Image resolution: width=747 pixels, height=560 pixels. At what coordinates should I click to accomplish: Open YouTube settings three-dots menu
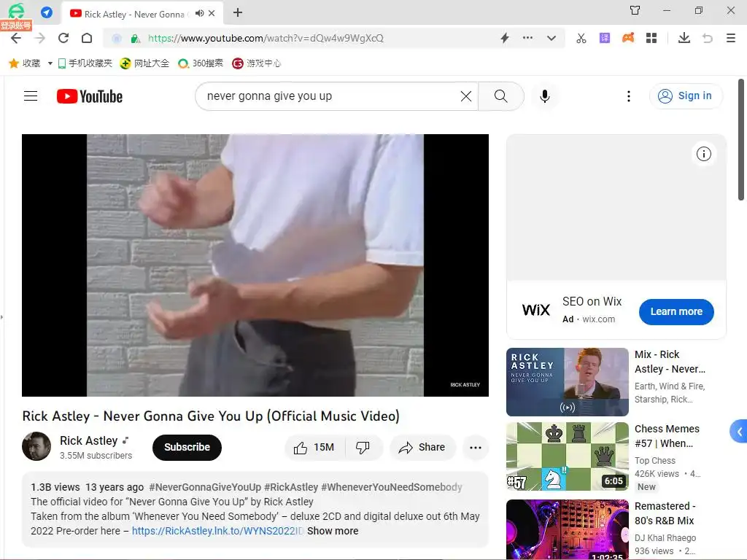pos(629,96)
